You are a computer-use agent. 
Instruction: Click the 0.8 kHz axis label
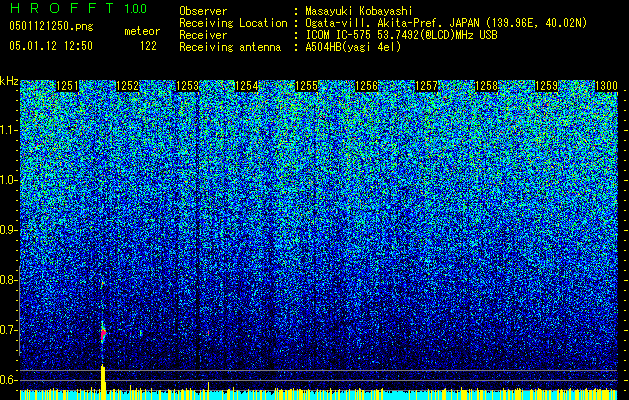pyautogui.click(x=8, y=280)
